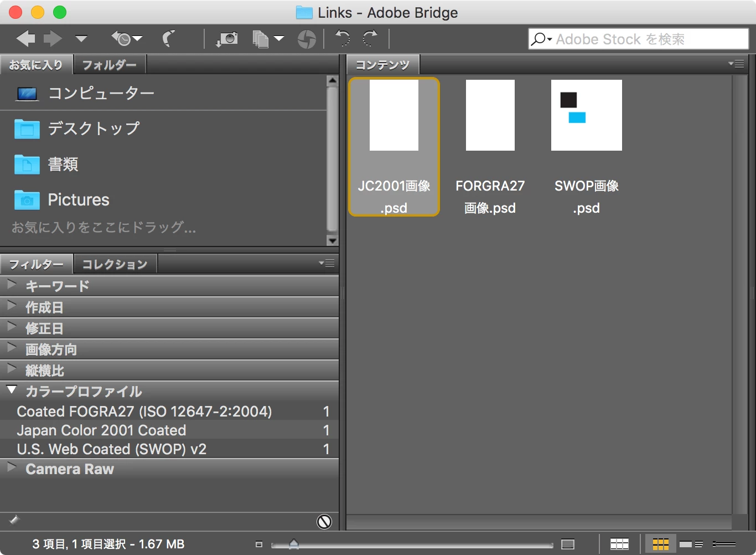This screenshot has height=555, width=756.
Task: Switch to list view mode
Action: tap(724, 544)
